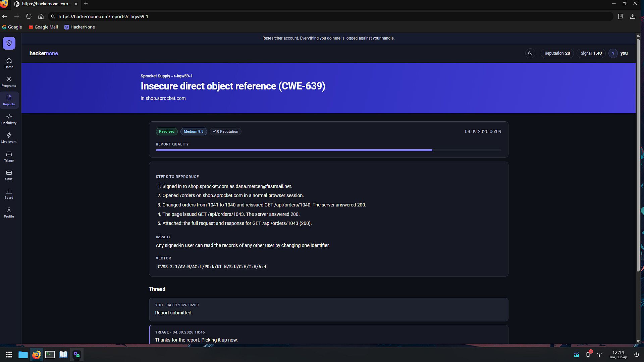This screenshot has width=644, height=362.
Task: Click the HackerNone shield logo icon
Action: point(9,43)
